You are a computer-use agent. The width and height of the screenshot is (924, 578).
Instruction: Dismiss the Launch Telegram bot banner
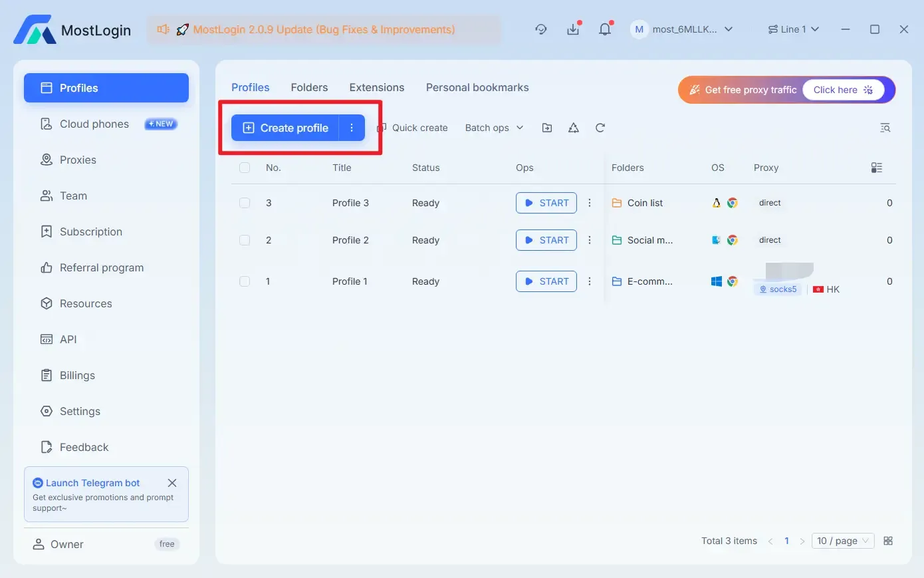point(172,483)
